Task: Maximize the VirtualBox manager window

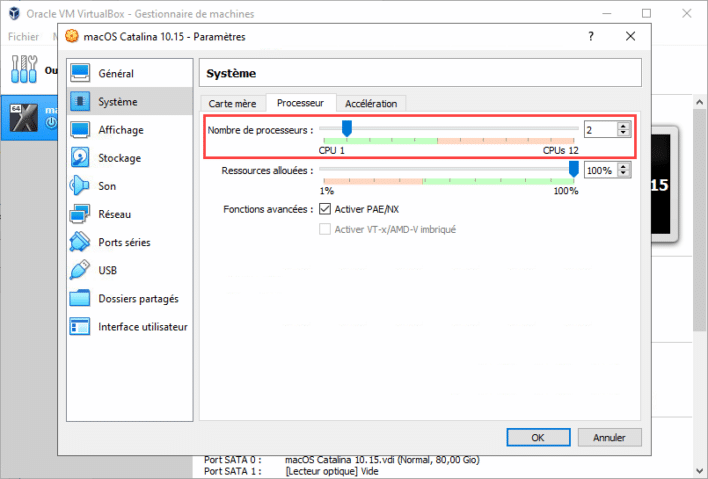Action: click(x=647, y=14)
